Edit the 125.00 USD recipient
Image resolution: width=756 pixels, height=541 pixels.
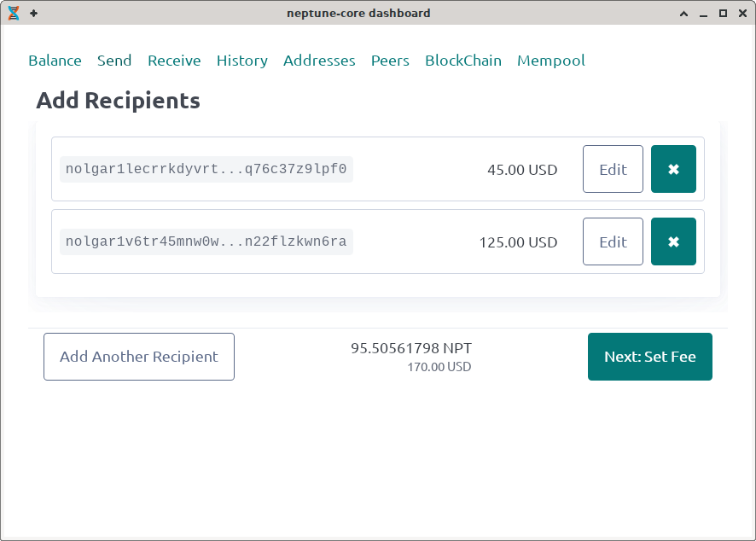[613, 241]
